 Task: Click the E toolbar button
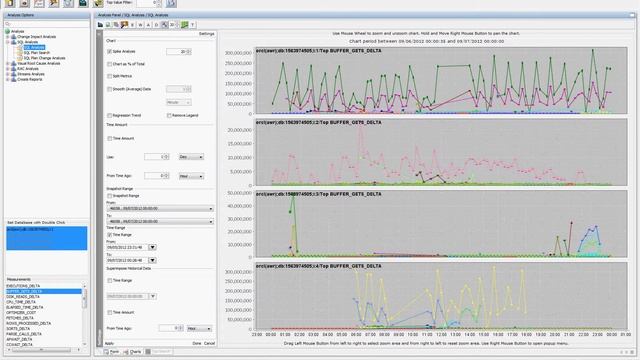(132, 25)
